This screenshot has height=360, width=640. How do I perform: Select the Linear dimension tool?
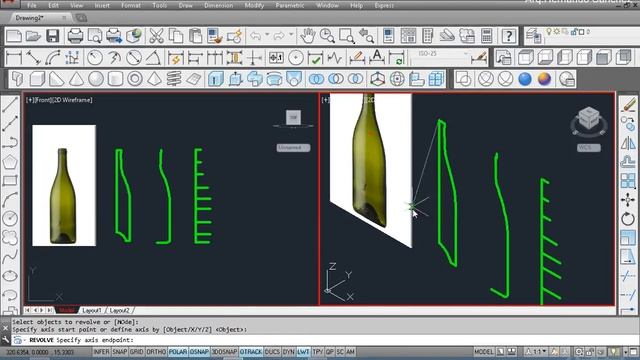pos(14,58)
